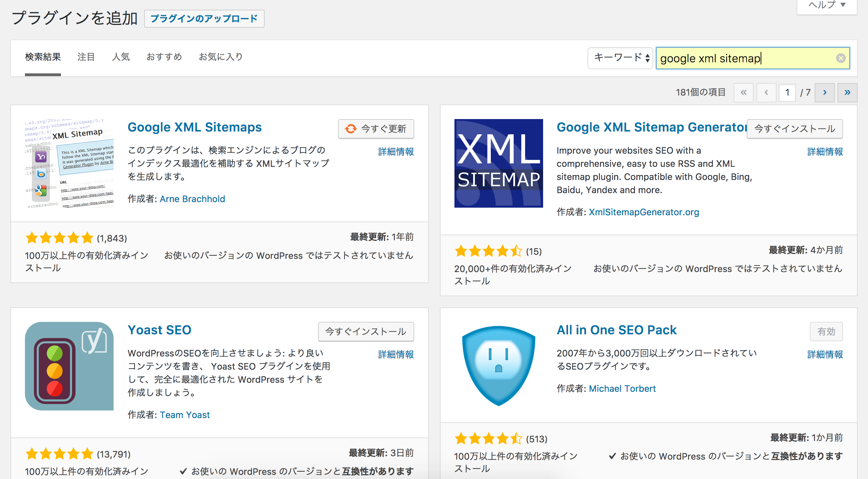868x479 pixels.
Task: Click the プラグインを追加 page heading
Action: tap(75, 18)
